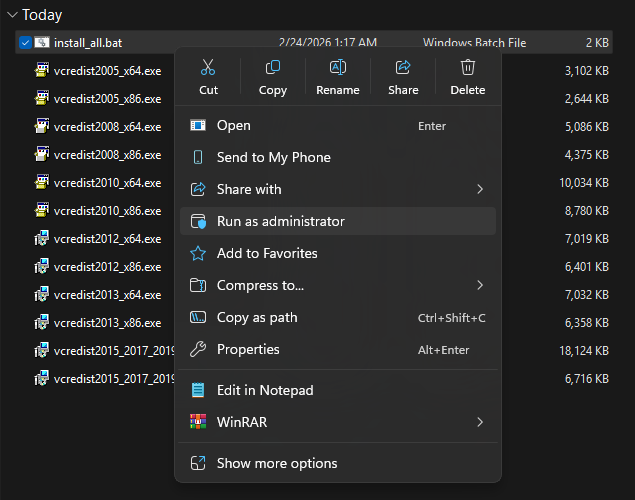Viewport: 635px width, 500px height.
Task: Expand the Share with submenu arrow
Action: pyautogui.click(x=480, y=190)
